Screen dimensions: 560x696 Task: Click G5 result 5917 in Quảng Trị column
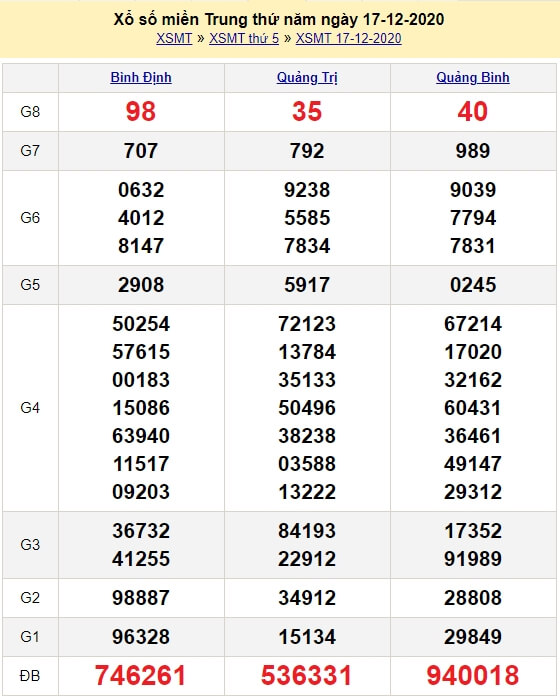[x=307, y=285]
